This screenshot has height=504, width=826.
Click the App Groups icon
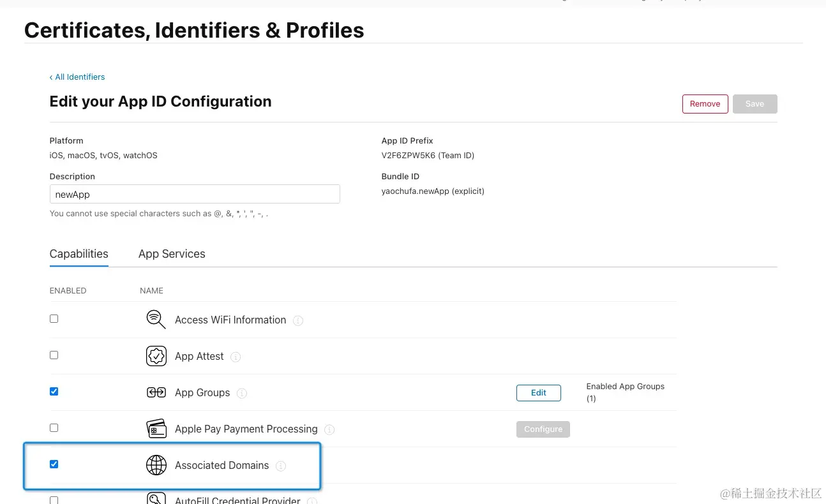click(x=156, y=392)
